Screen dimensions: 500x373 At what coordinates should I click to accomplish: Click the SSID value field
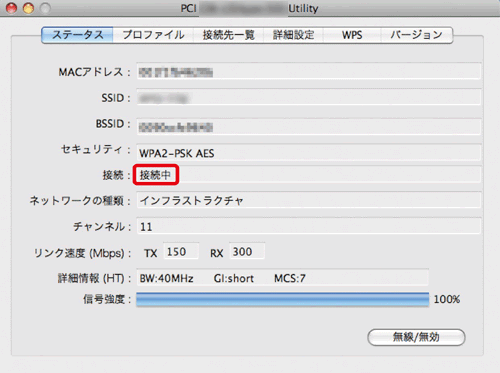(x=309, y=97)
